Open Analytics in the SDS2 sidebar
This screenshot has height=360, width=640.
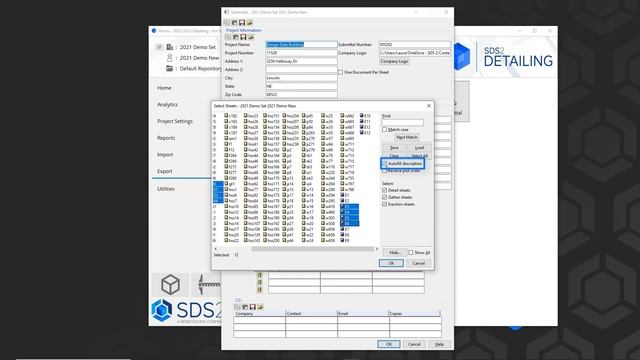pyautogui.click(x=167, y=104)
